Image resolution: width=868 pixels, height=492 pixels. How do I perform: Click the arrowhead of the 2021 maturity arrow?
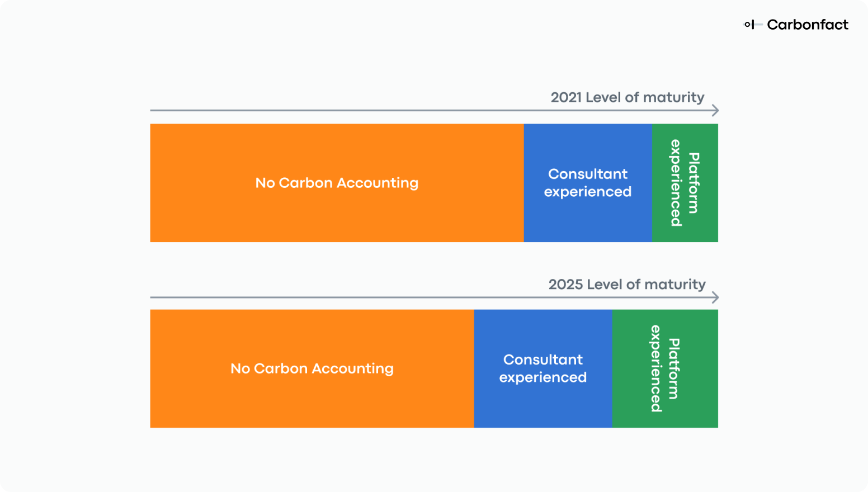point(715,111)
